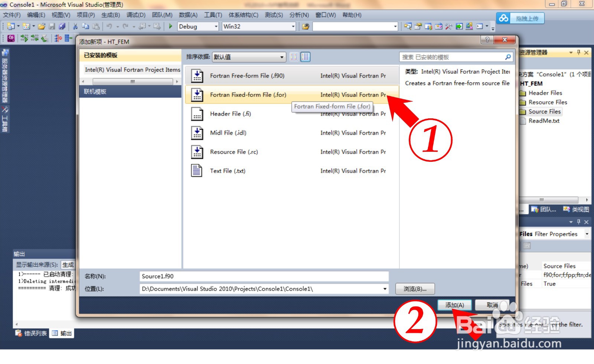The width and height of the screenshot is (594, 364).
Task: Open Solution Explorer toolbar icon
Action: pyautogui.click(x=408, y=26)
